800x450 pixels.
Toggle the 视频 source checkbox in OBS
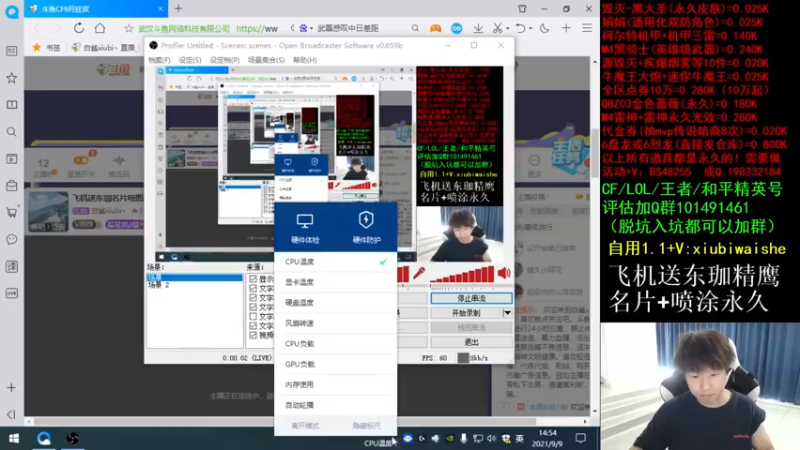click(x=253, y=335)
